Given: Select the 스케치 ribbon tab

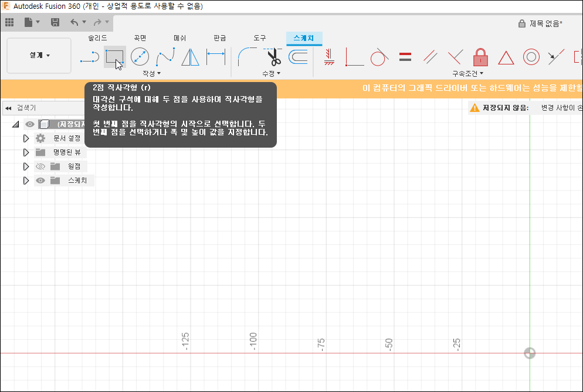Looking at the screenshot, I should coord(304,38).
